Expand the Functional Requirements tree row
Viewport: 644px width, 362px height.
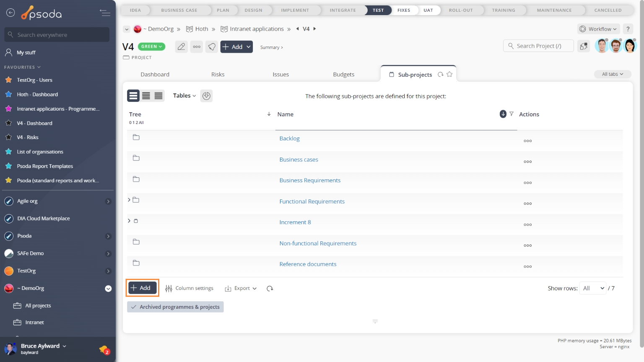tap(129, 200)
